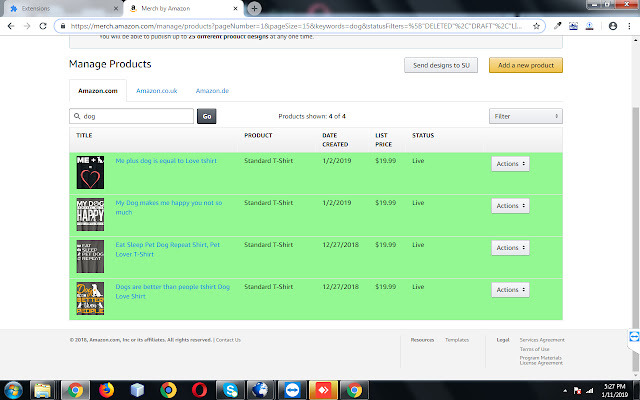Click the browser forward arrow
Viewport: 640px width, 400px height.
click(27, 26)
